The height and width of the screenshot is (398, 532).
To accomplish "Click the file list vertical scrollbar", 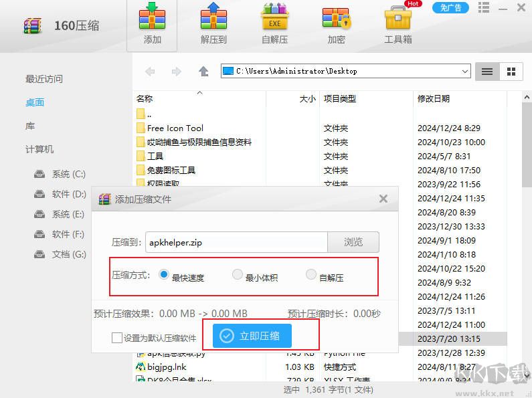I will (527, 144).
